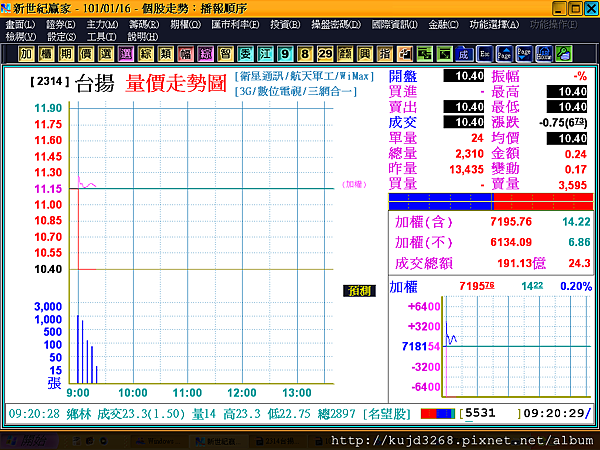Click the 總量 value 2,310

469,154
